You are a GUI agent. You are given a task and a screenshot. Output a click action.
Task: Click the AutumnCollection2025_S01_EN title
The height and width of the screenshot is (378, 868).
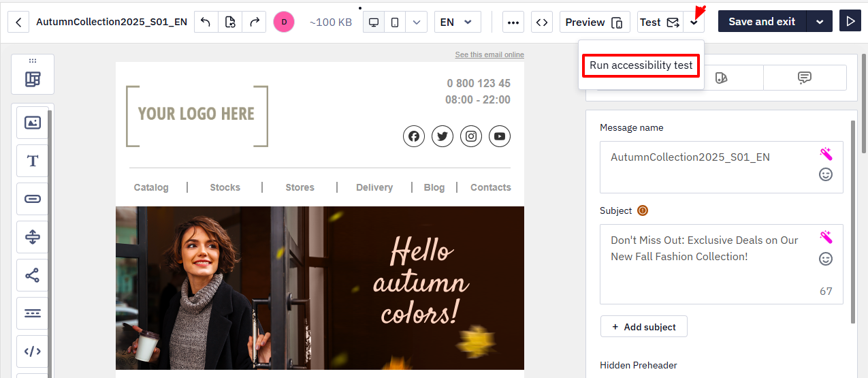point(112,22)
